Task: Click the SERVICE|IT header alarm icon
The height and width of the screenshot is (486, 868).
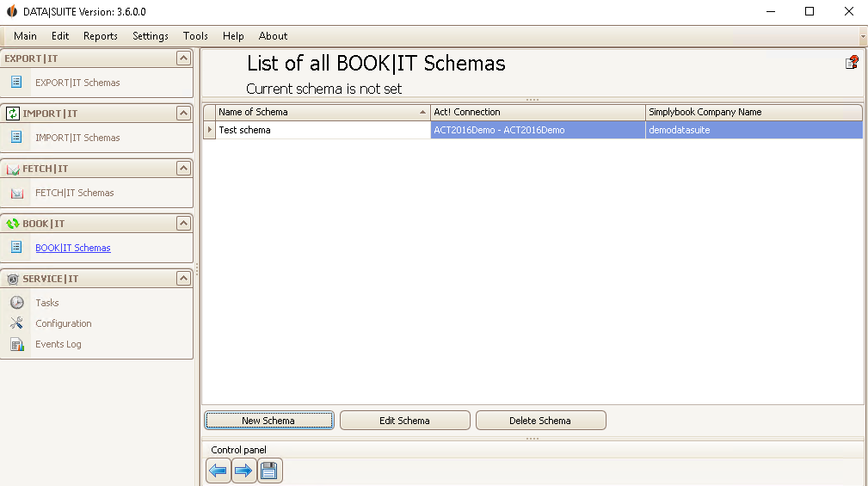Action: pos(13,279)
